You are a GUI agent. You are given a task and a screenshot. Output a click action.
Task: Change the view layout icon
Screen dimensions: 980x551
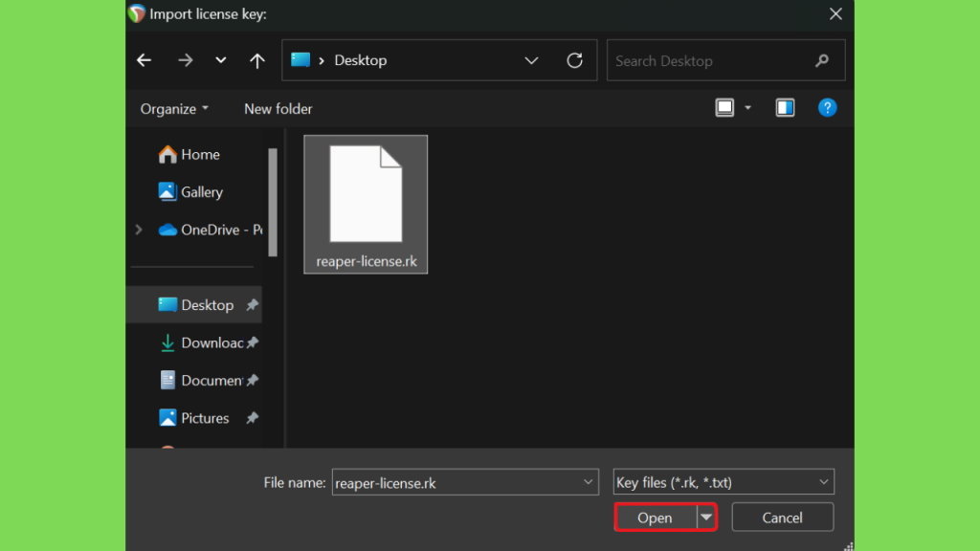(x=724, y=108)
